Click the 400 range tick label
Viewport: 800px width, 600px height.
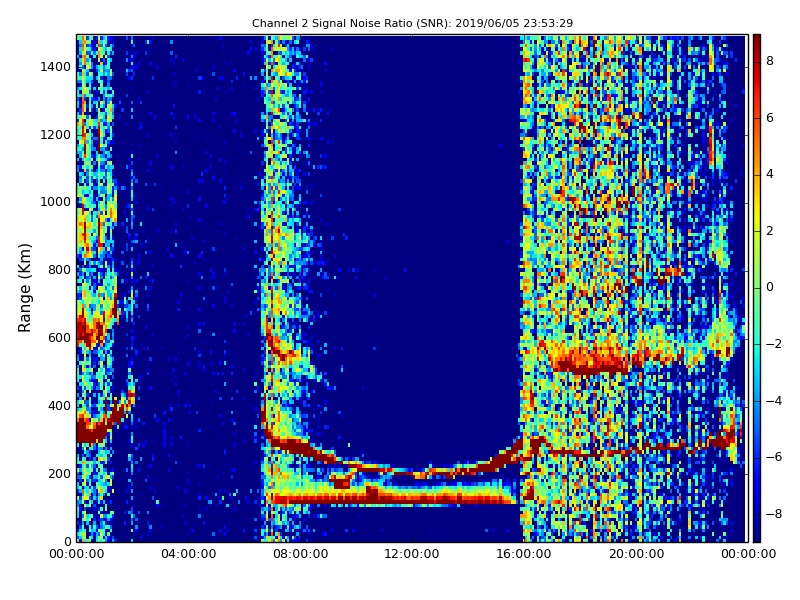(59, 406)
